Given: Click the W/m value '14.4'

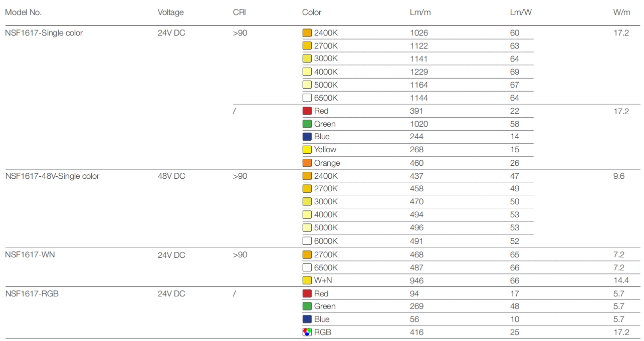Looking at the screenshot, I should [621, 281].
